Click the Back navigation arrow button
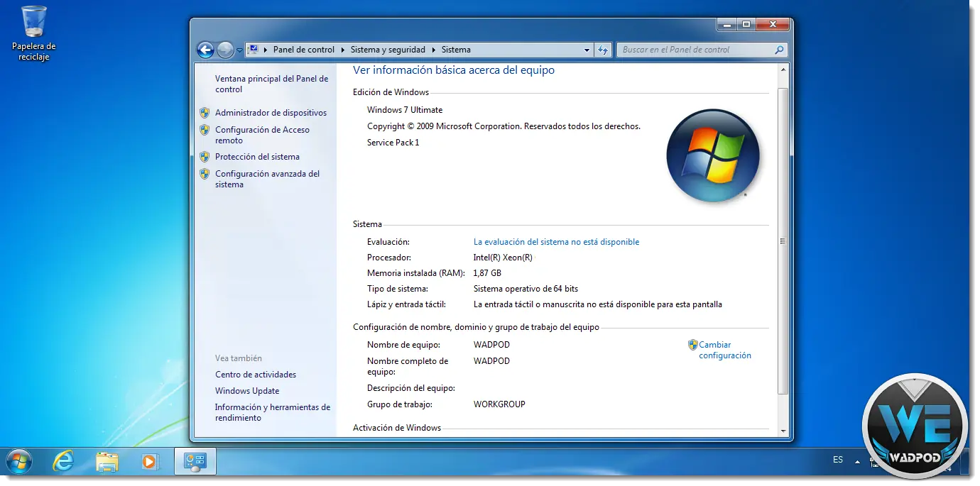980x486 pixels. tap(205, 50)
